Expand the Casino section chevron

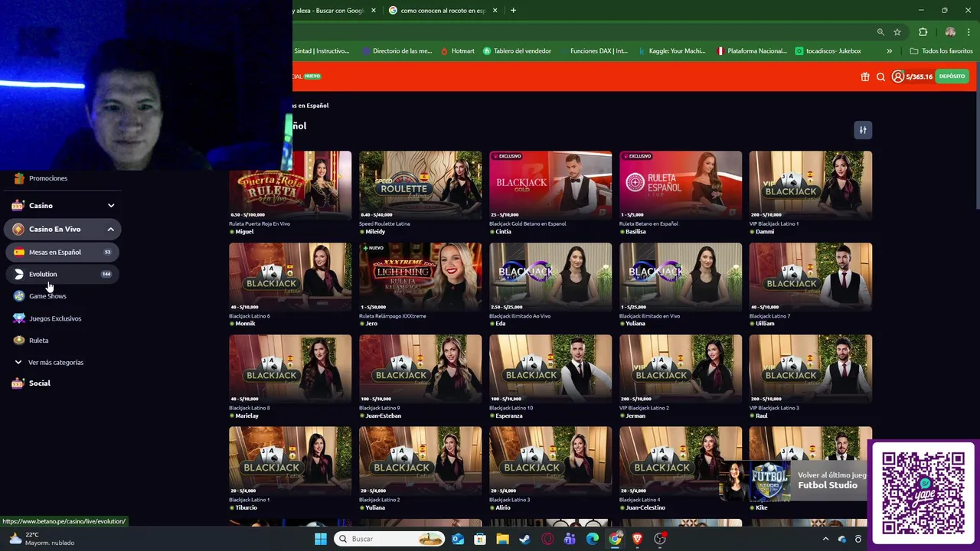111,206
